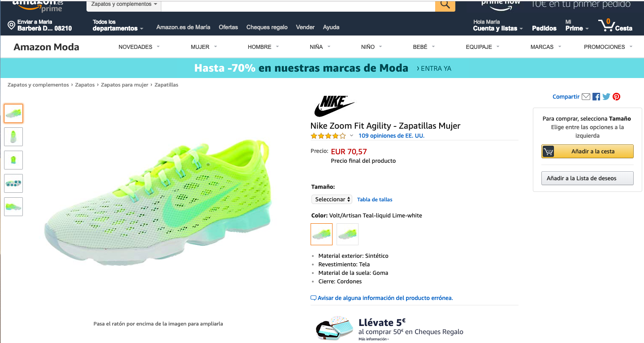Open the star rating breakdown chevron
Image resolution: width=644 pixels, height=343 pixels.
(x=351, y=136)
